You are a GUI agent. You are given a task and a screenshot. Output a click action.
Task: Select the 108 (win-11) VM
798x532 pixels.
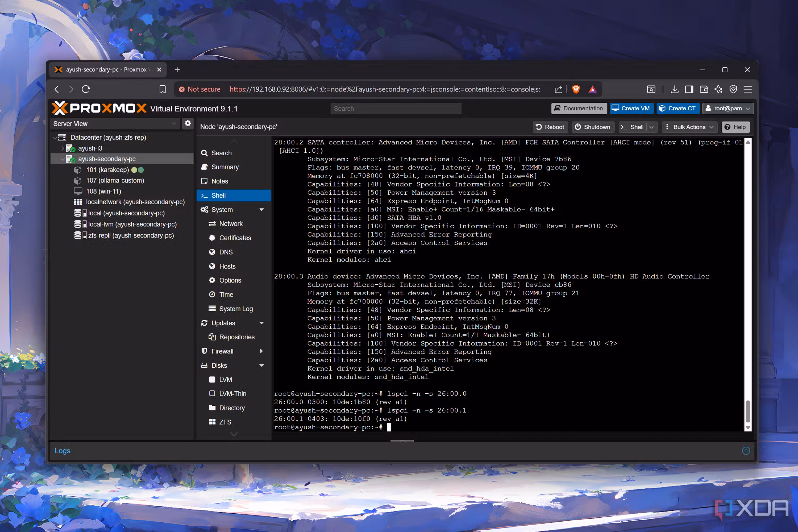pos(103,191)
